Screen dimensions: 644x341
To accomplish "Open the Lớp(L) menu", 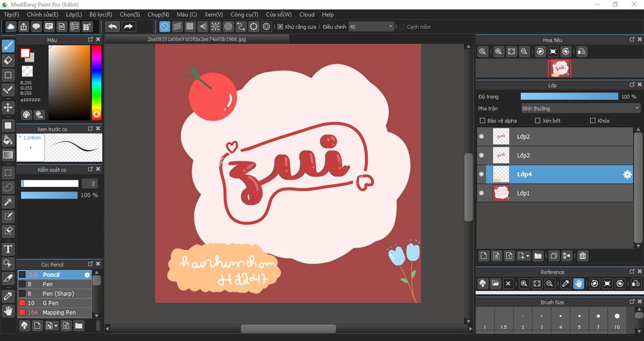I will (x=74, y=14).
